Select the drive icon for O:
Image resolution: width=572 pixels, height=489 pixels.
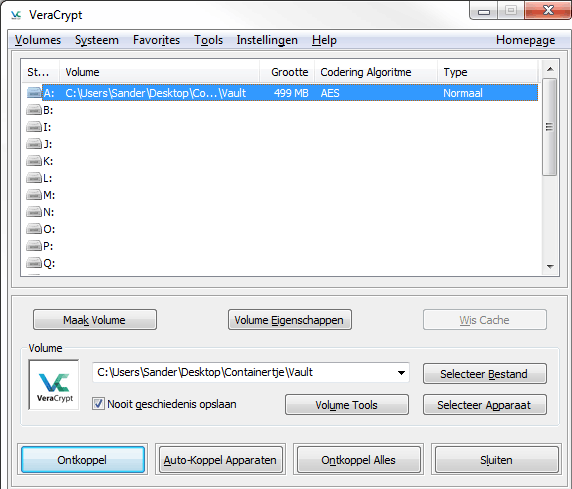[x=34, y=229]
